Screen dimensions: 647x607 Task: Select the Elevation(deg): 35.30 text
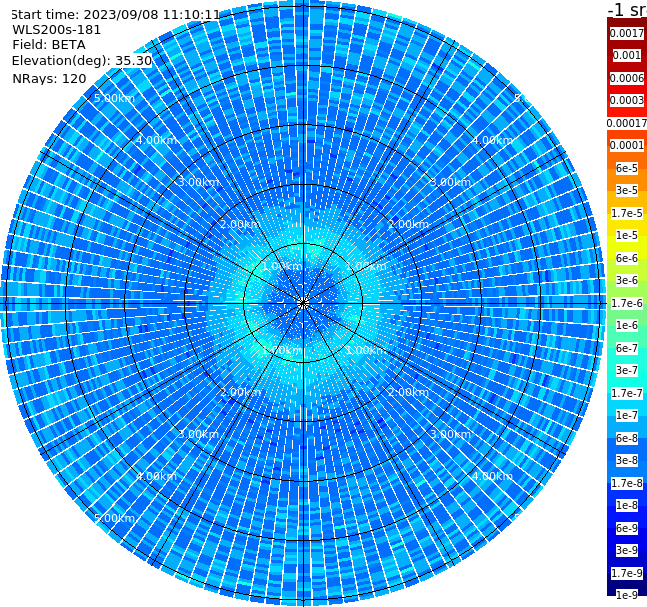82,61
